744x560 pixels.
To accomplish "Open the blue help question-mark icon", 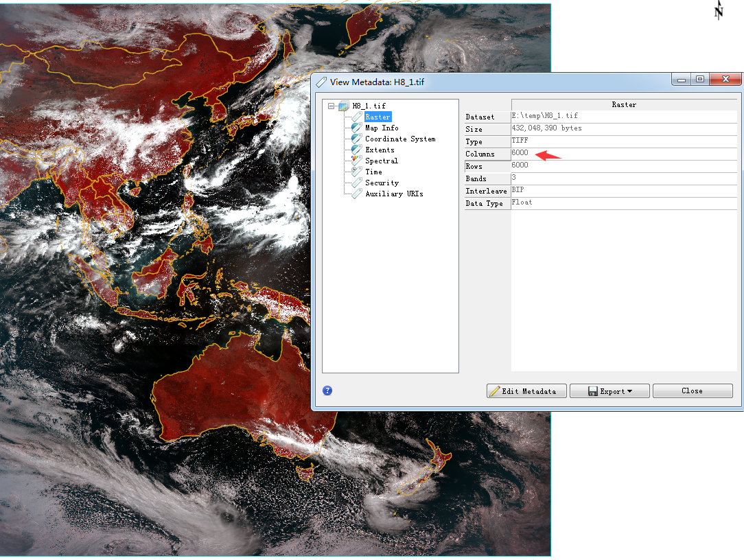I will pyautogui.click(x=327, y=390).
